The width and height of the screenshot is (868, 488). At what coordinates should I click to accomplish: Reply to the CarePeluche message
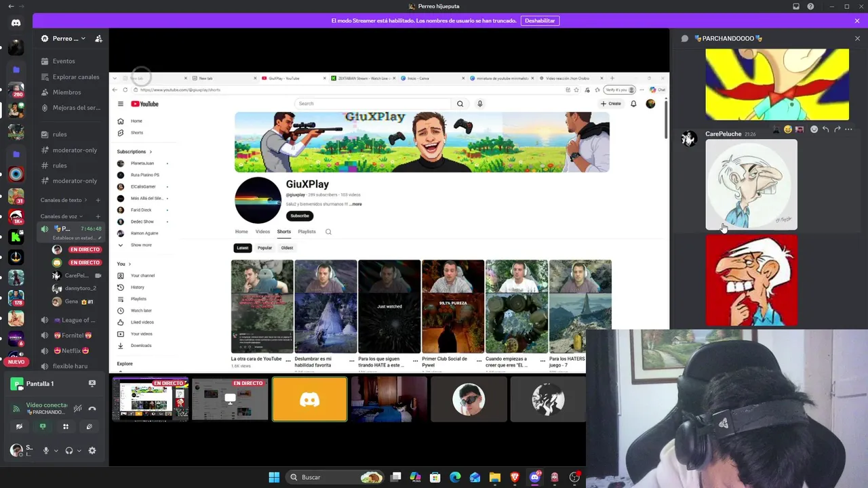click(x=825, y=129)
